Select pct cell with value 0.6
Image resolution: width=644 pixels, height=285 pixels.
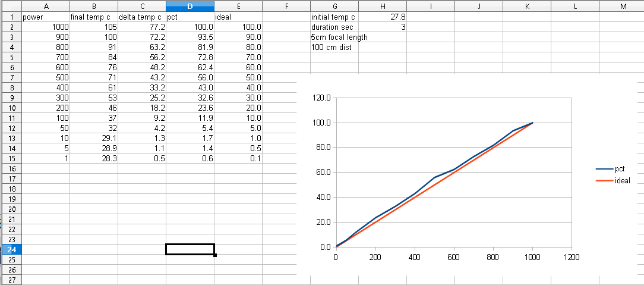[x=190, y=158]
